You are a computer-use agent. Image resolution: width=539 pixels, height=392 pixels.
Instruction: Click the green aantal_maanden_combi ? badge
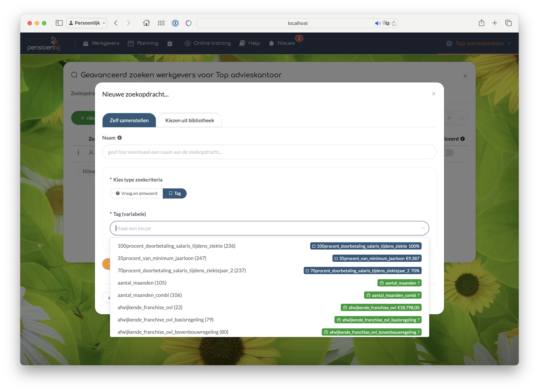point(393,295)
